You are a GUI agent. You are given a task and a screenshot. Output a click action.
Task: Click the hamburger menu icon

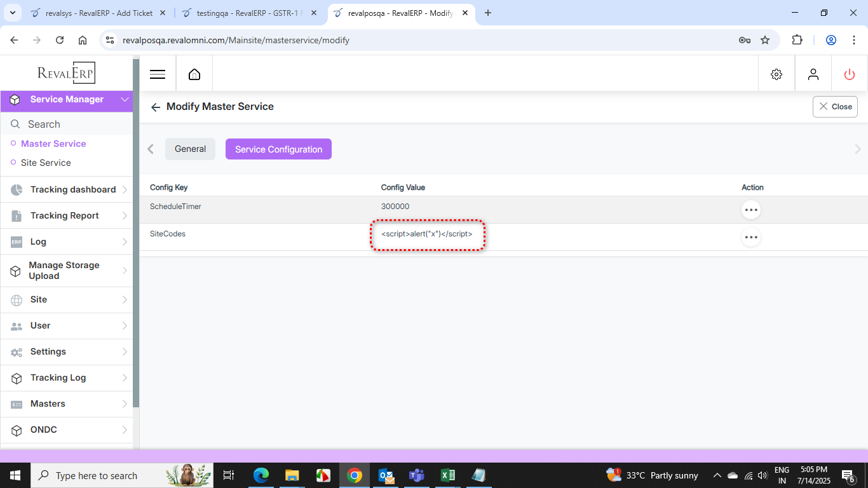158,74
